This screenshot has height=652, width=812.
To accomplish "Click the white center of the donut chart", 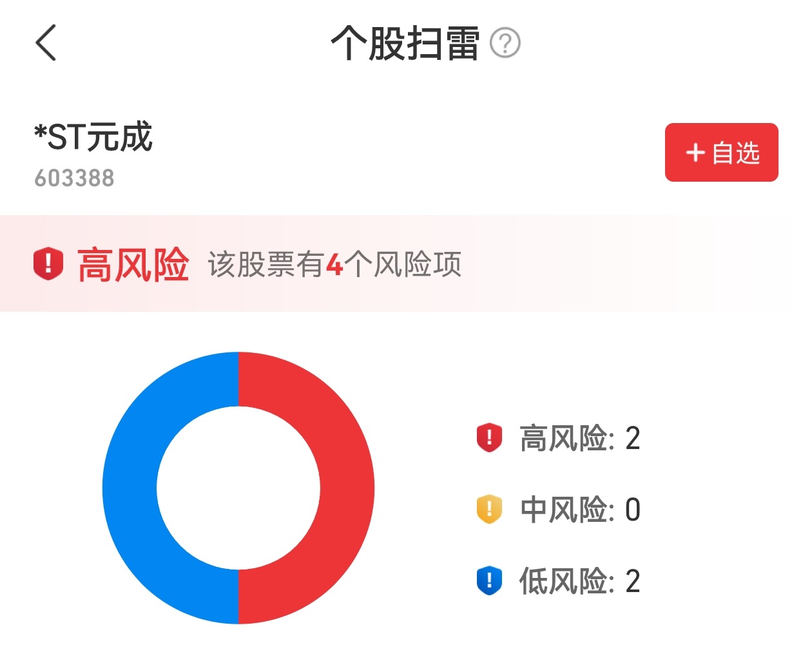I will point(238,488).
